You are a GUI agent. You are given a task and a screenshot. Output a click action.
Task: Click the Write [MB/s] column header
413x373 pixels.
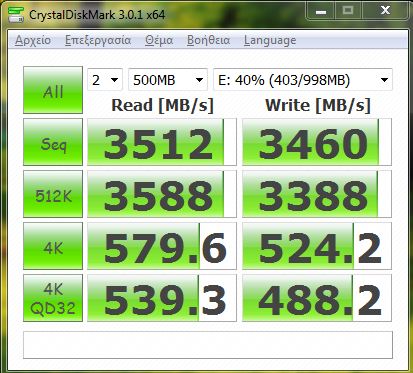tap(318, 105)
